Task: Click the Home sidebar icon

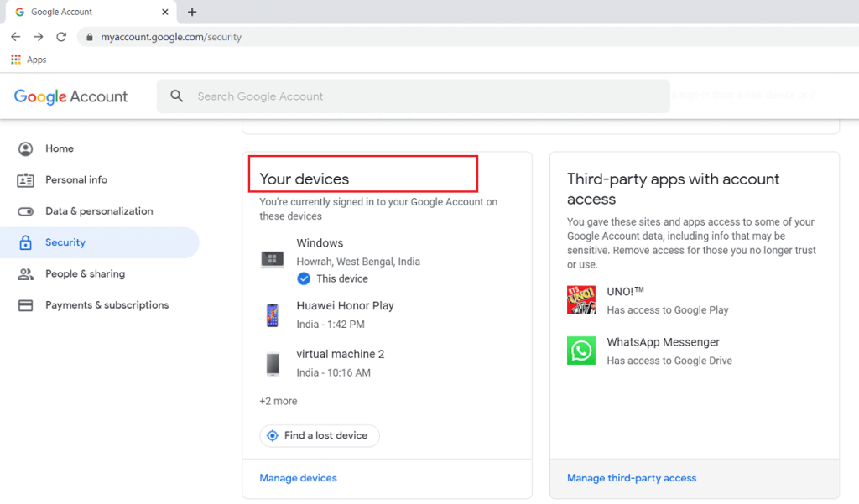Action: tap(26, 148)
